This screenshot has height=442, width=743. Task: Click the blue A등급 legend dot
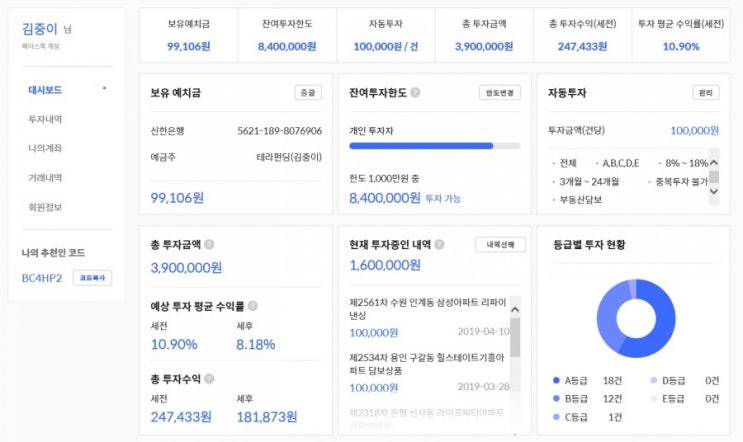pyautogui.click(x=556, y=381)
